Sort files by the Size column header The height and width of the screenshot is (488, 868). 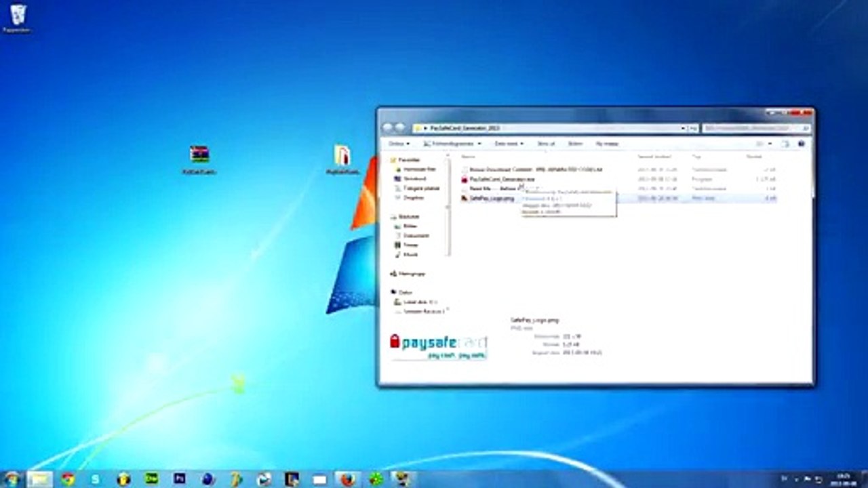click(754, 157)
